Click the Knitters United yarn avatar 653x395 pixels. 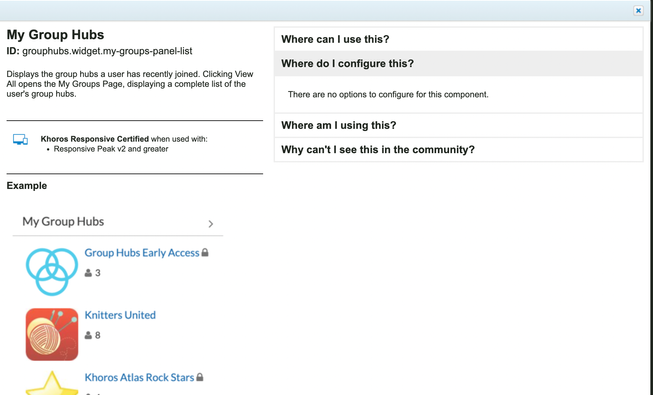point(52,334)
